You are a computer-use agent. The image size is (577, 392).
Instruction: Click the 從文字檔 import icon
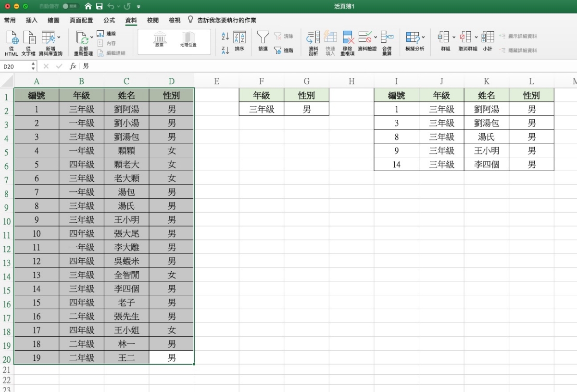point(29,38)
